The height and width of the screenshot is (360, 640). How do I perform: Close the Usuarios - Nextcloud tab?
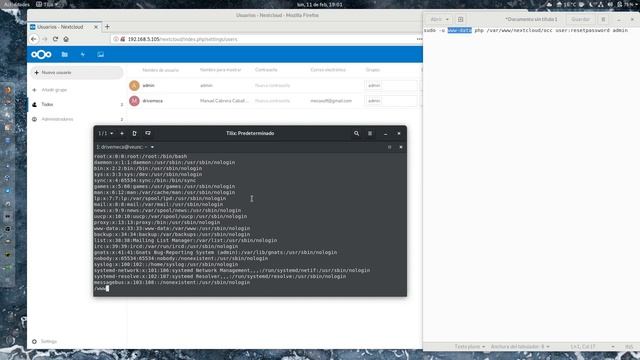[x=96, y=27]
